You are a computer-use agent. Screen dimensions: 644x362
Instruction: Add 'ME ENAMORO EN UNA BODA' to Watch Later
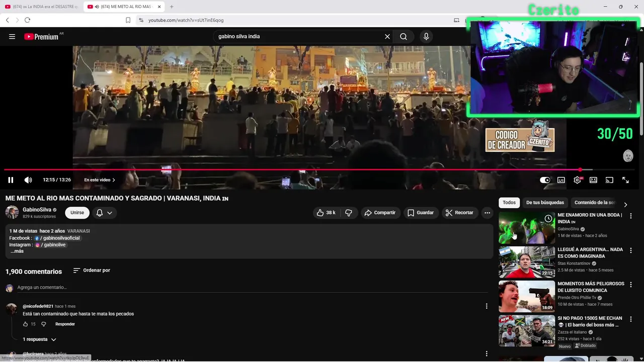548,219
